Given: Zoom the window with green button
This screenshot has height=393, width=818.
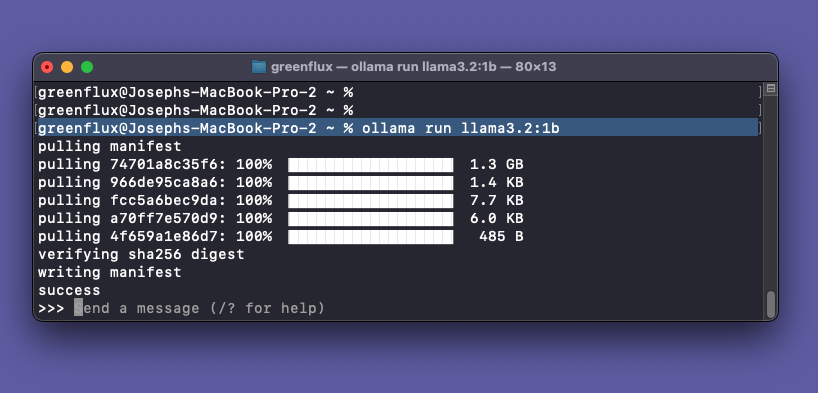Looking at the screenshot, I should pyautogui.click(x=87, y=67).
